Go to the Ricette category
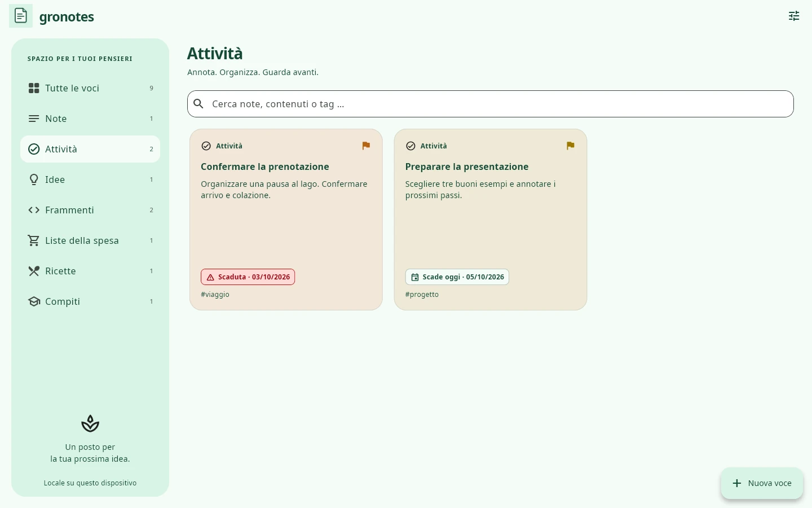812x508 pixels. (90, 271)
